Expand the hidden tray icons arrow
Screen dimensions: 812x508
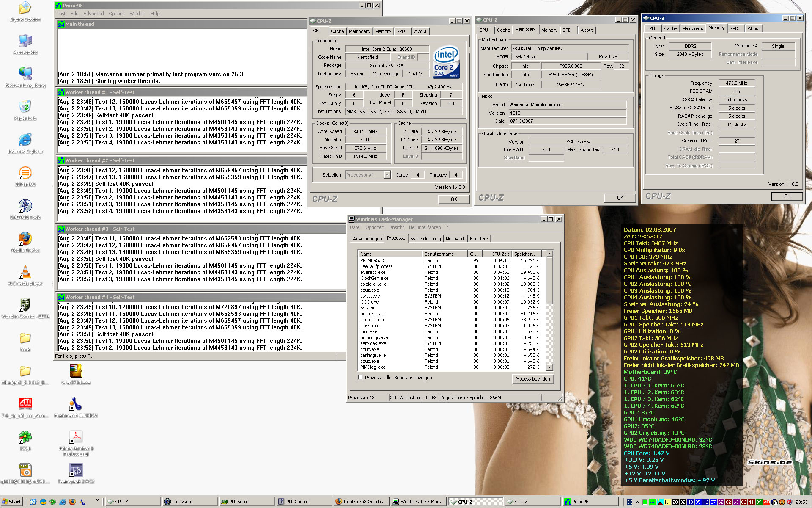pyautogui.click(x=637, y=502)
